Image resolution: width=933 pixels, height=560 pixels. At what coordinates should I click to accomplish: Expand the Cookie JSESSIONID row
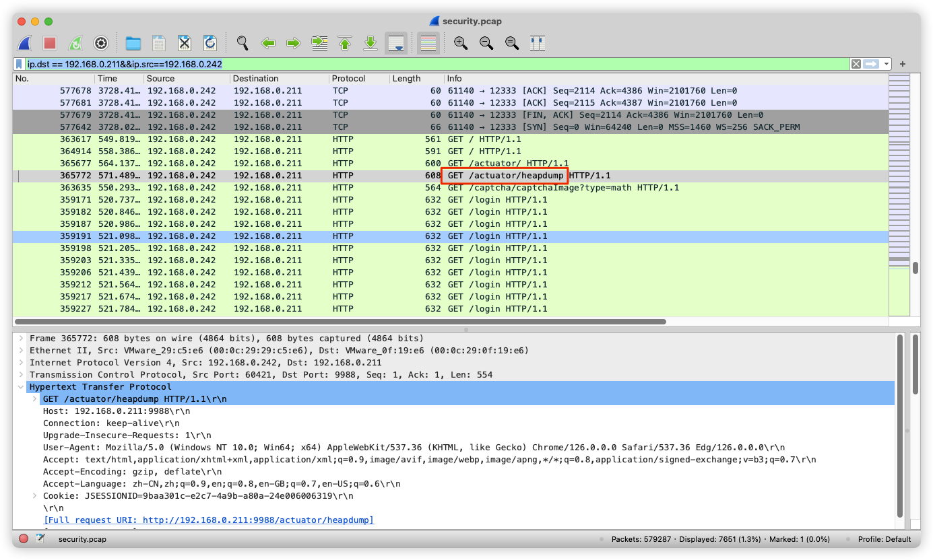pyautogui.click(x=35, y=496)
